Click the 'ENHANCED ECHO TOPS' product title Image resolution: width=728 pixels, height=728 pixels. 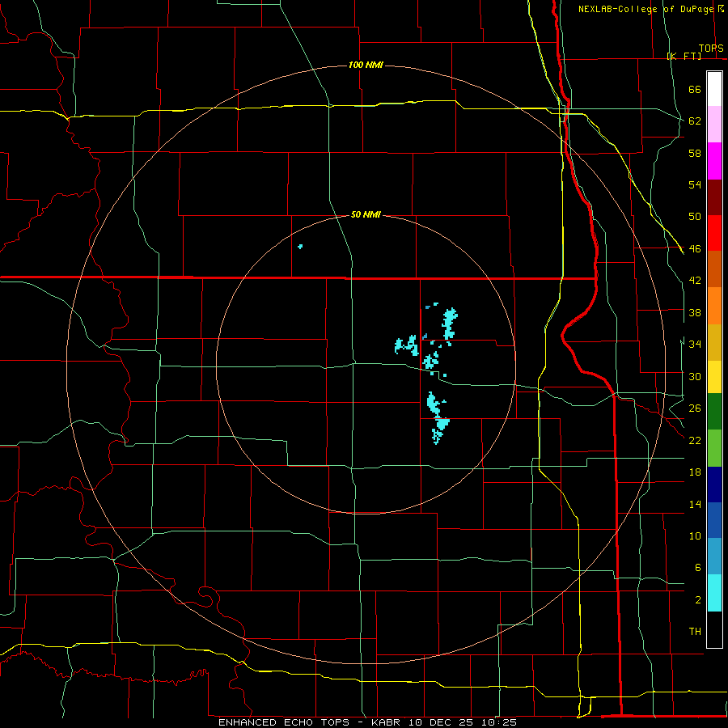click(284, 722)
